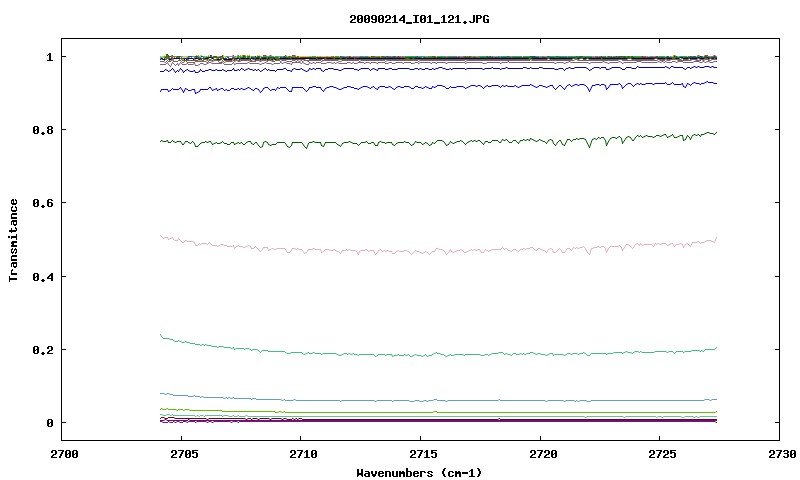
Task: Click the y-axis tick label 0.2
Action: click(43, 350)
